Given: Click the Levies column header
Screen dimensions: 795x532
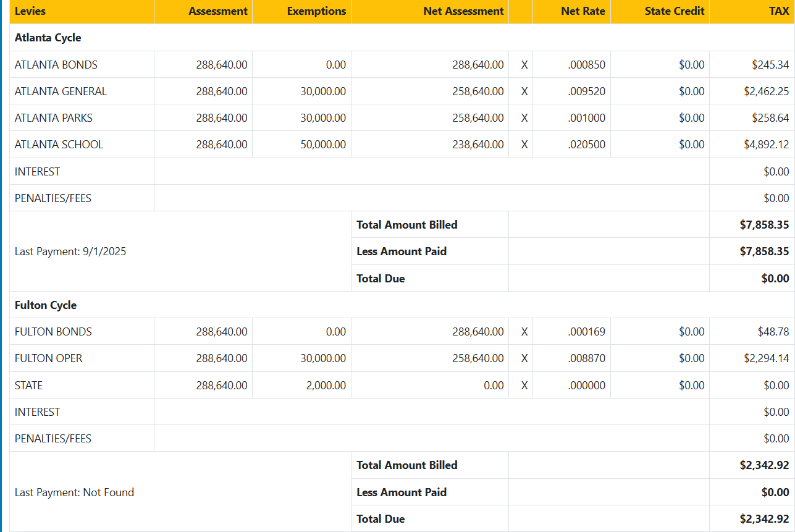Looking at the screenshot, I should [30, 11].
